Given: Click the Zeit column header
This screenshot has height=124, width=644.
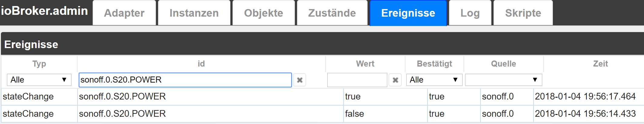Looking at the screenshot, I should [600, 64].
